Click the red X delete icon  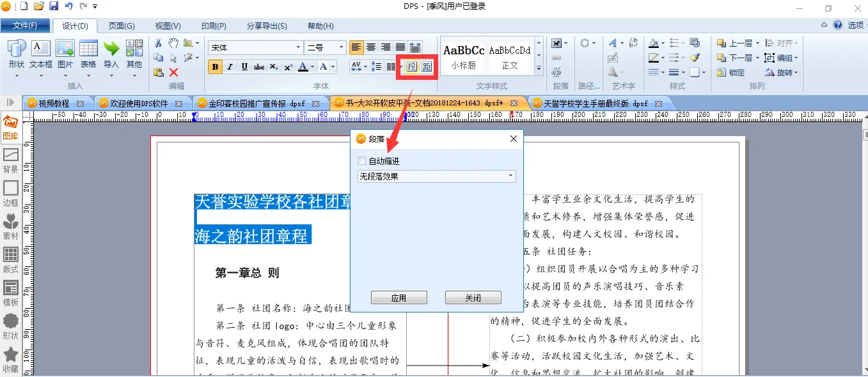coord(173,73)
